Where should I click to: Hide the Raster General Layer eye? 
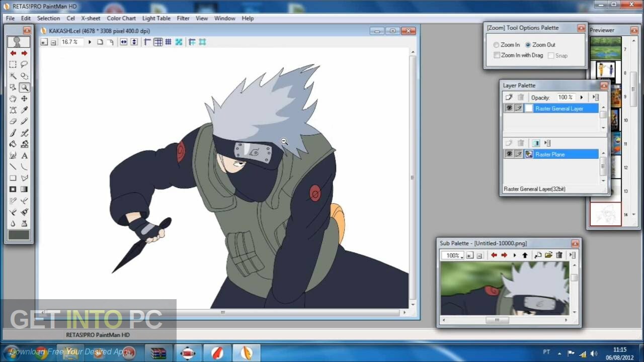pos(509,108)
